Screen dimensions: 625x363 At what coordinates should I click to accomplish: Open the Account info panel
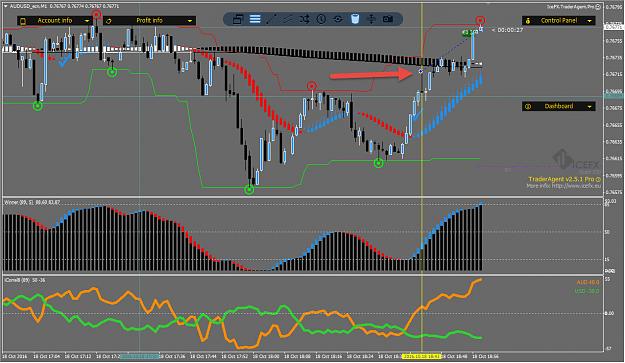coord(55,21)
